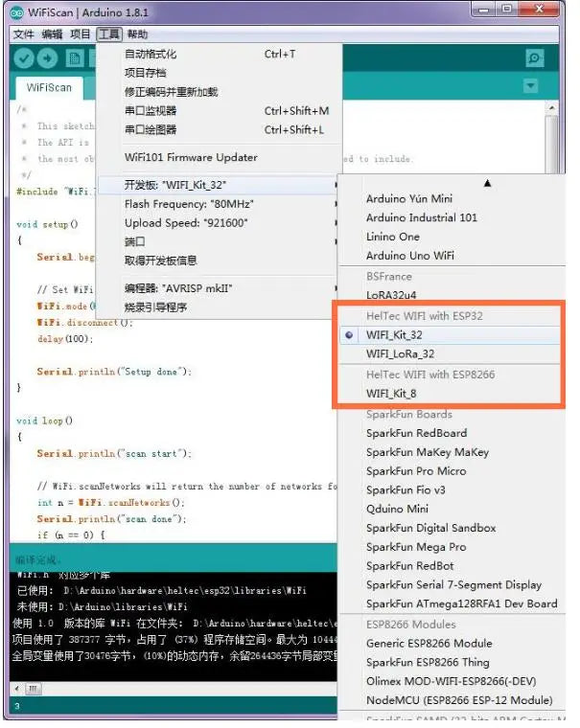
Task: Select the Arduino Yún Mini board
Action: 452,198
